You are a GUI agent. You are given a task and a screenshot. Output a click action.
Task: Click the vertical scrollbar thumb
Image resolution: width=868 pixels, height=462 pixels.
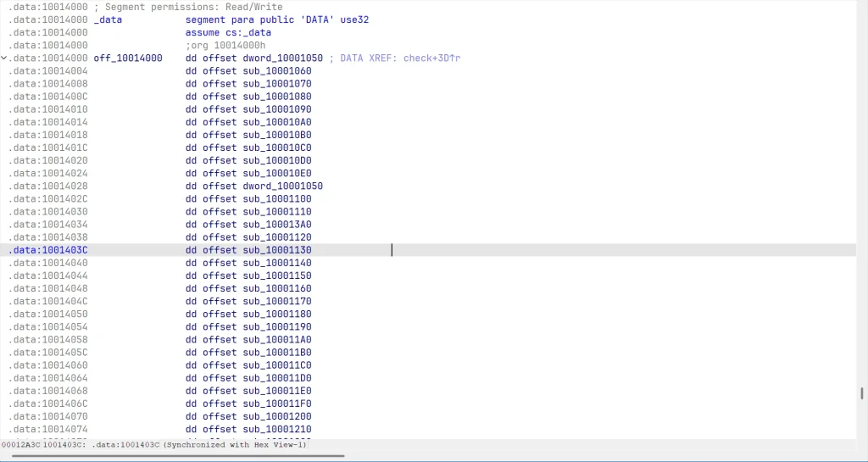point(861,393)
